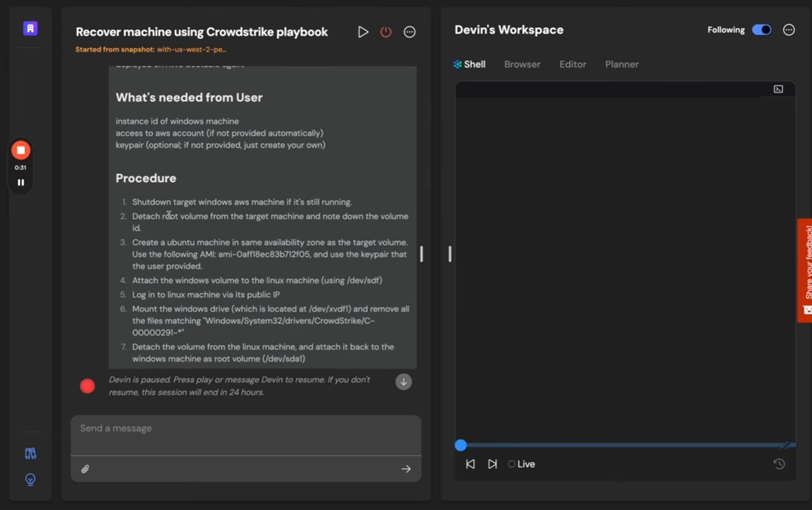Screen dimensions: 812x510
Task: Click the attach file paperclip icon
Action: pyautogui.click(x=85, y=469)
